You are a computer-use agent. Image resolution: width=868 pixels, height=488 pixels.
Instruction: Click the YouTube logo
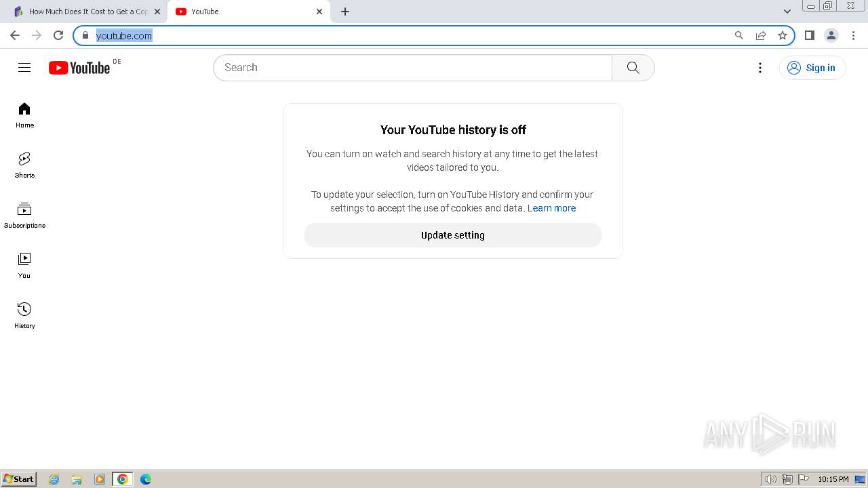pos(79,68)
